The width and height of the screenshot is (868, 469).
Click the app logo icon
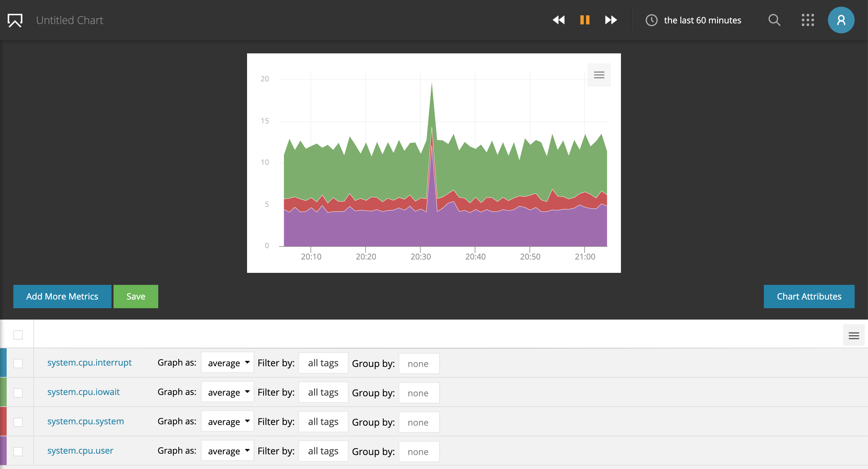point(15,20)
